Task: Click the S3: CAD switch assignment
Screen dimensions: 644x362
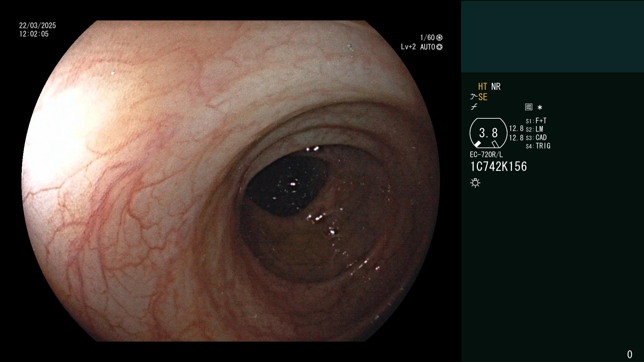Action: (x=536, y=137)
